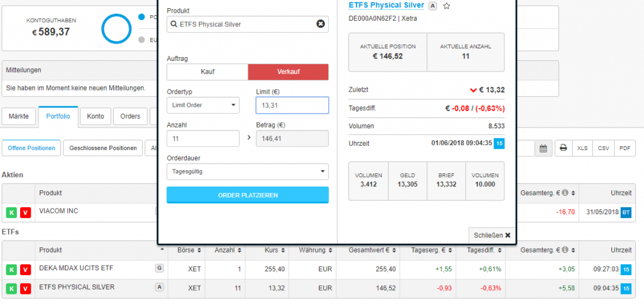This screenshot has width=644, height=304.
Task: Mark ETFS Physical Silver as favorite star
Action: [447, 6]
